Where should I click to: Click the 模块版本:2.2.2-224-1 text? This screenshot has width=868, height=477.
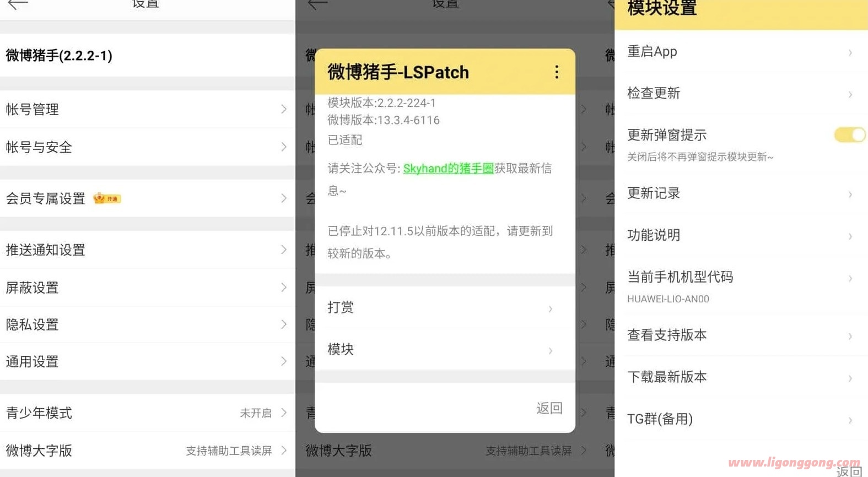click(381, 103)
